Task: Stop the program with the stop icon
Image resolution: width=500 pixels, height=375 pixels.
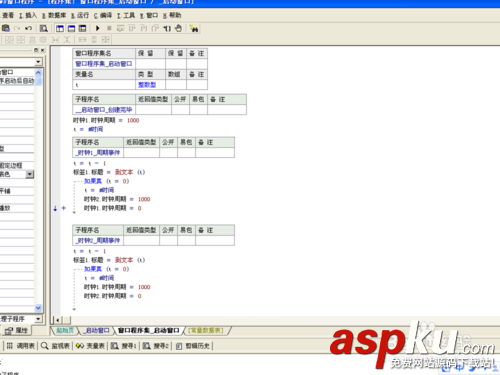Action: coord(109,28)
